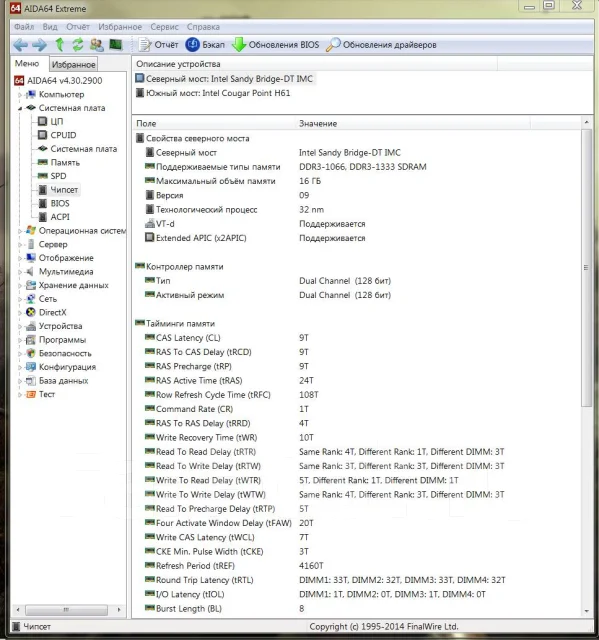
Task: Open the Отчёт report toolbar button
Action: (158, 44)
